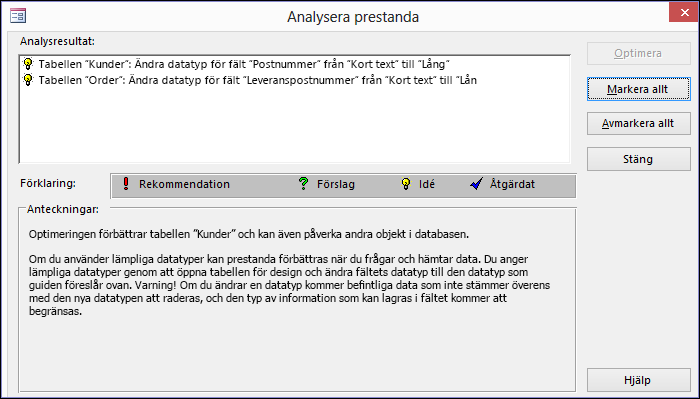Click the Access form icon in title bar
The height and width of the screenshot is (399, 700).
point(18,17)
